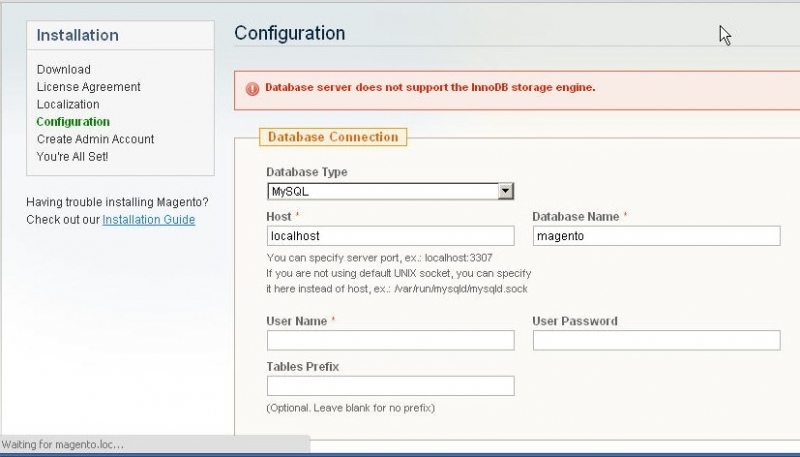Click the red error icon in alert

click(x=251, y=87)
